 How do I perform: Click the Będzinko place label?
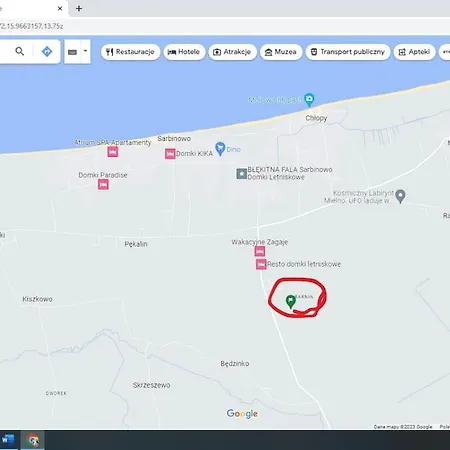pos(235,364)
